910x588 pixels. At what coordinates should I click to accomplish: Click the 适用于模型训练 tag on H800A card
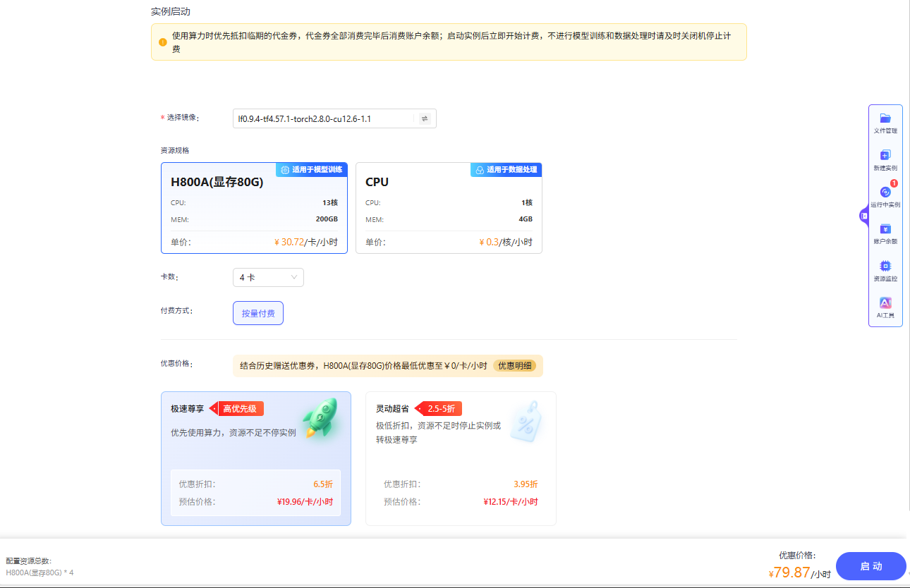pyautogui.click(x=310, y=169)
